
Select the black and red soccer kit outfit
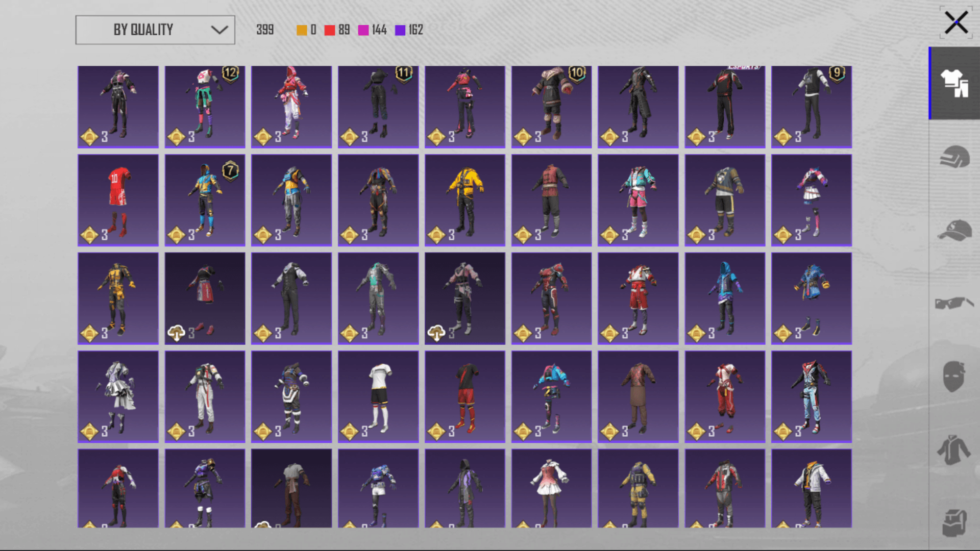coord(465,396)
